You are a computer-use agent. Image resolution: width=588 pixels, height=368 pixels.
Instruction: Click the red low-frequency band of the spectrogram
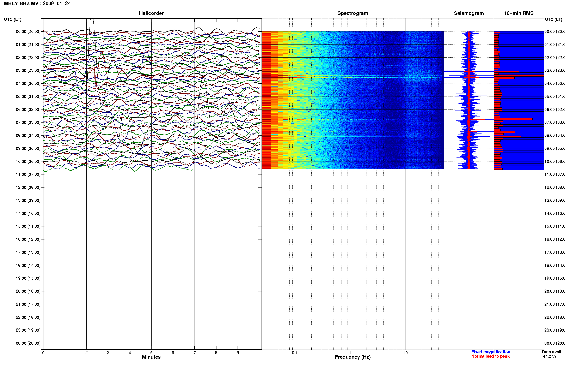click(266, 100)
